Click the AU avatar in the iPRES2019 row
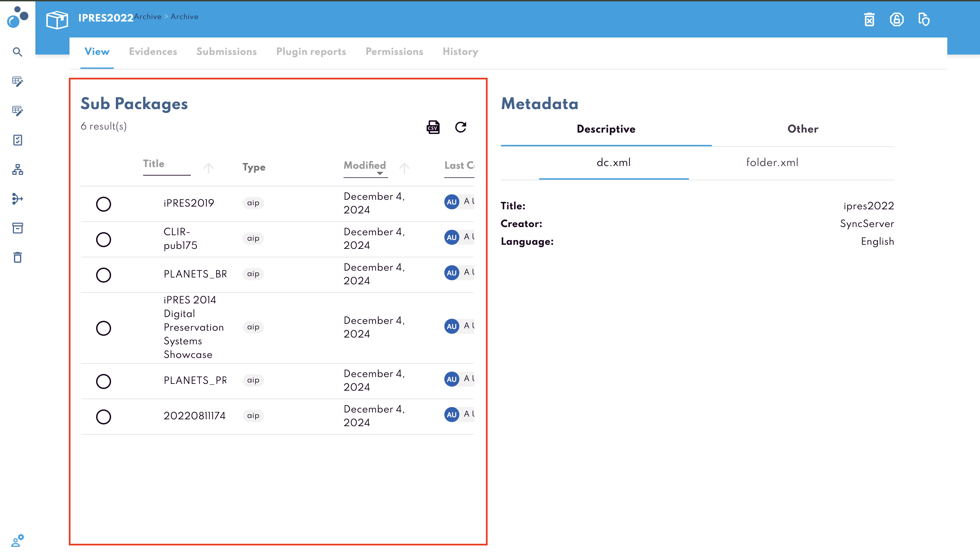The image size is (980, 555). (452, 201)
